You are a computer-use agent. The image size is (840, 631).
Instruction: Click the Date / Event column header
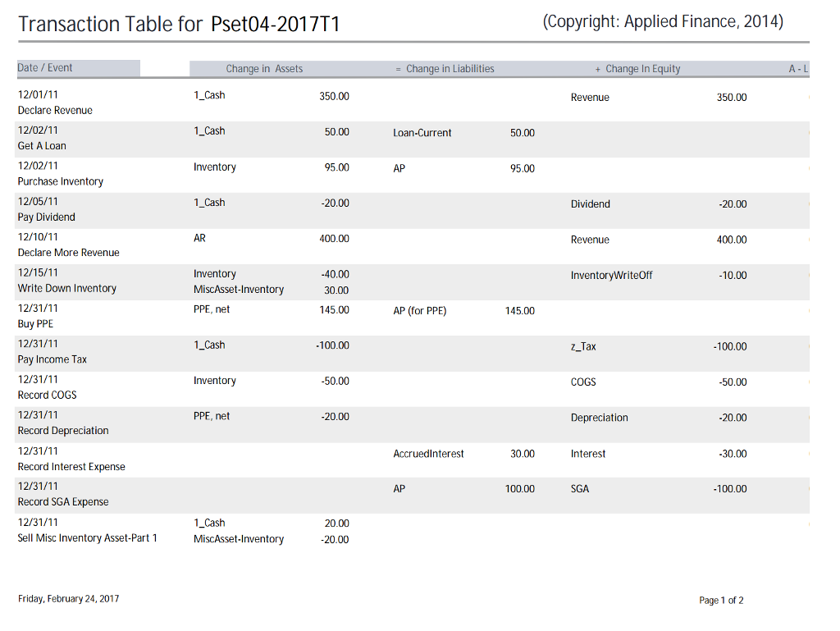point(45,68)
